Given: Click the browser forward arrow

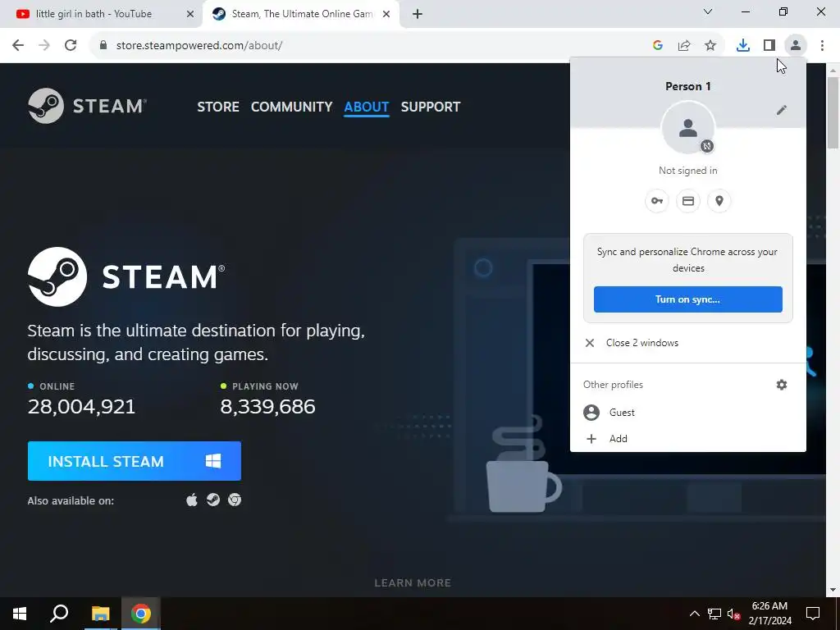Looking at the screenshot, I should point(44,46).
